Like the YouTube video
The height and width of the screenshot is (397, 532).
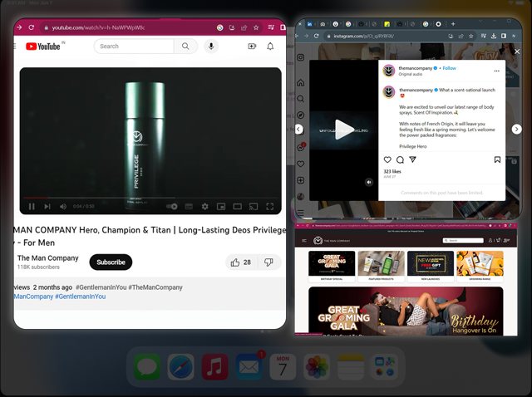click(x=241, y=262)
